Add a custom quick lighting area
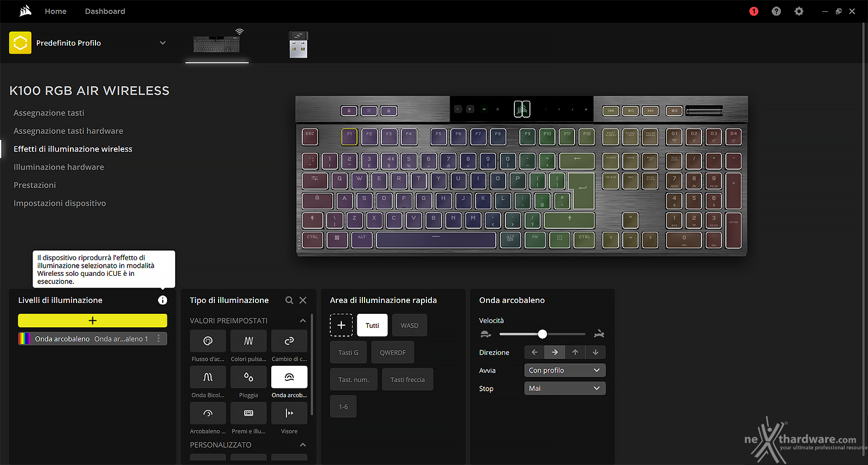The image size is (868, 465). coord(341,325)
